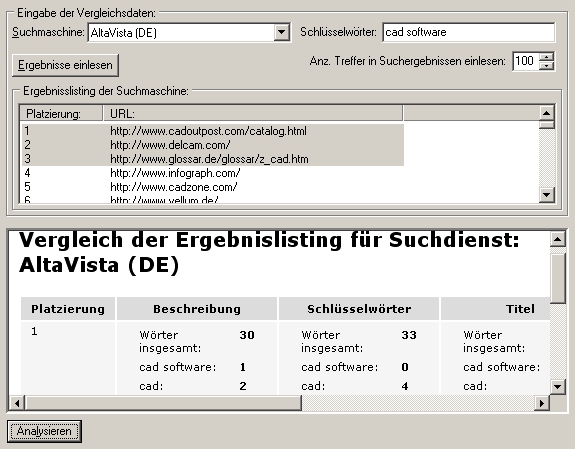Decrease Anz. Treffer with down stepper
The image size is (575, 449).
pos(547,66)
